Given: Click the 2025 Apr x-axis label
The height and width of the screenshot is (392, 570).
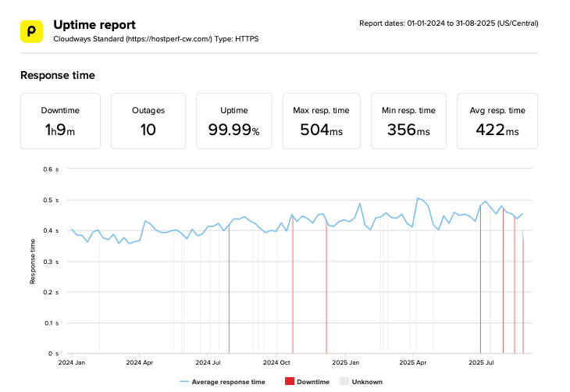Looking at the screenshot, I should (416, 363).
